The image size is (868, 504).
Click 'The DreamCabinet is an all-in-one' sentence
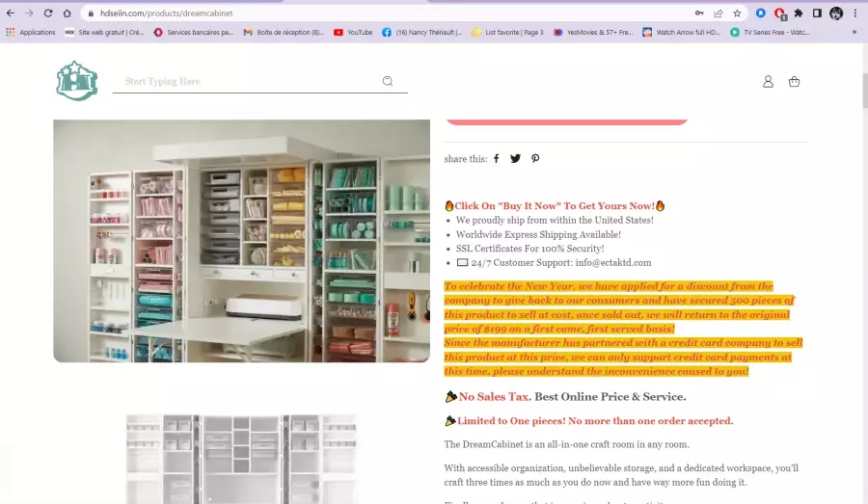tap(566, 444)
